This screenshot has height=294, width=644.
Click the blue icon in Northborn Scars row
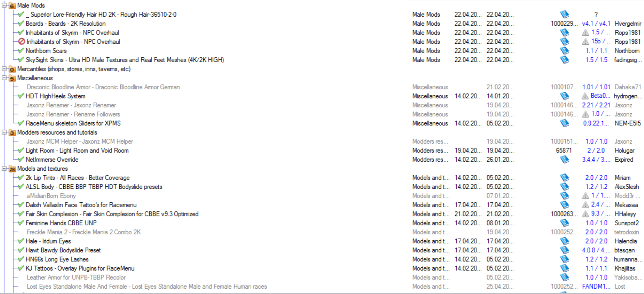[564, 51]
